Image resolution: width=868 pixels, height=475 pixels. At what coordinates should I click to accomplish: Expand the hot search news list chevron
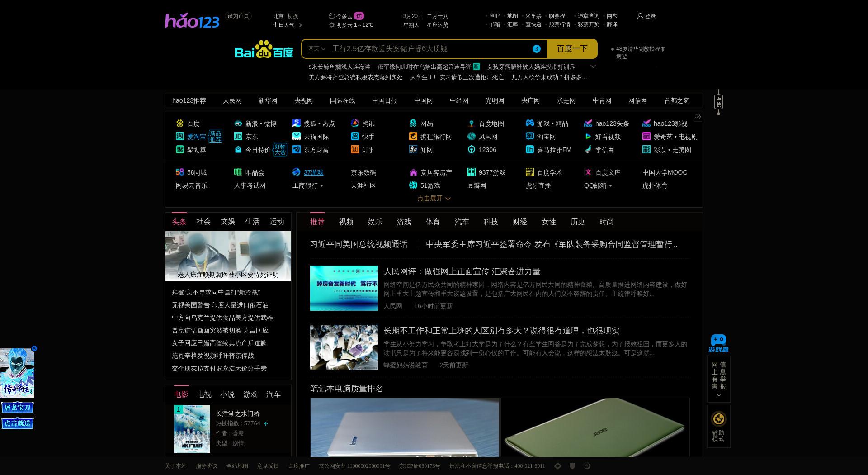tap(593, 66)
